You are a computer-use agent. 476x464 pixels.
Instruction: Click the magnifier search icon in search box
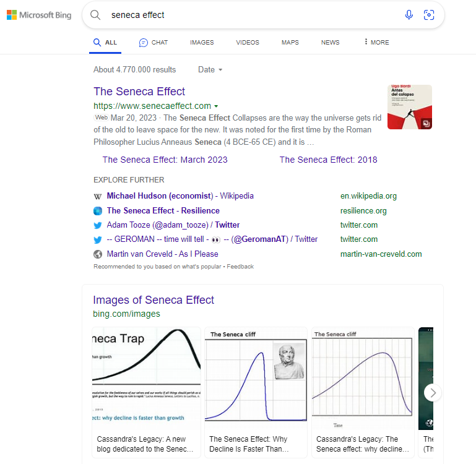pyautogui.click(x=95, y=15)
